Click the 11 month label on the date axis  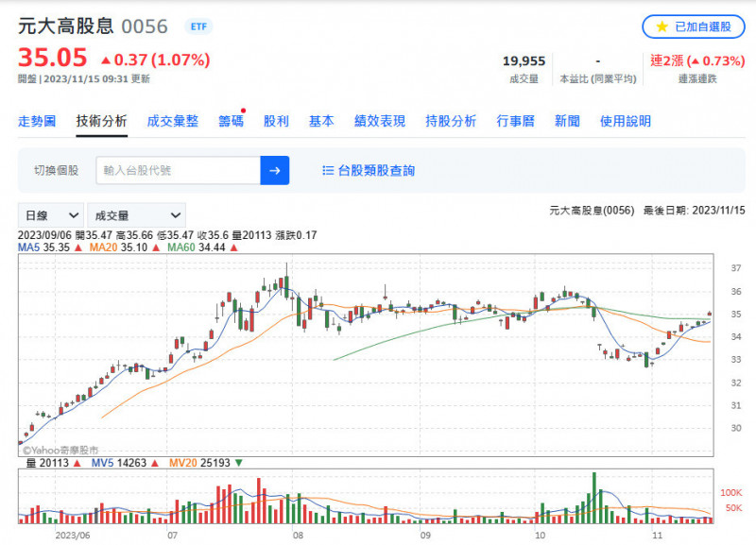[657, 536]
